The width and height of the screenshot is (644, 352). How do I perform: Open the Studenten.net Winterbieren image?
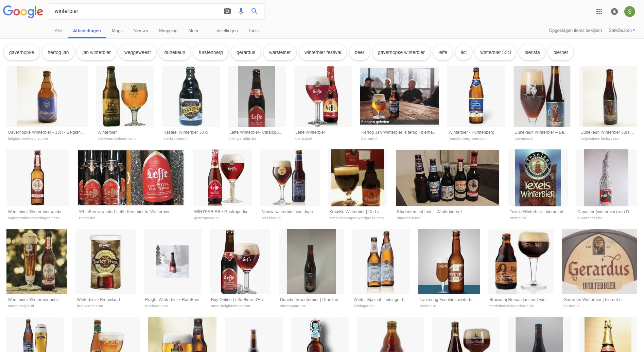448,178
